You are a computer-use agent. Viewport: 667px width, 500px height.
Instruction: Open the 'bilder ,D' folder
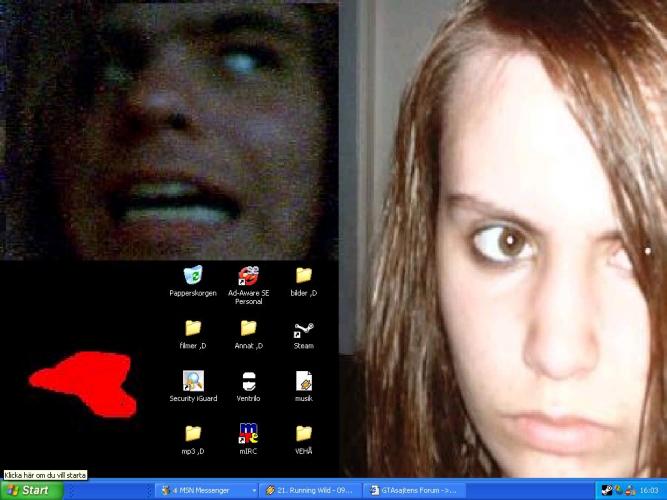click(303, 274)
